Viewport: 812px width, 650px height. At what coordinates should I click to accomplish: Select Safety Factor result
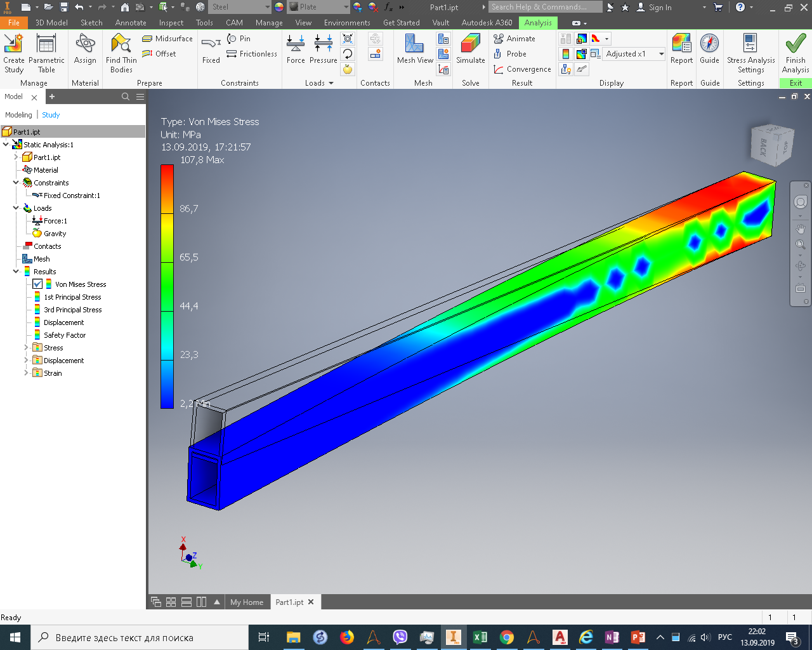pyautogui.click(x=64, y=335)
